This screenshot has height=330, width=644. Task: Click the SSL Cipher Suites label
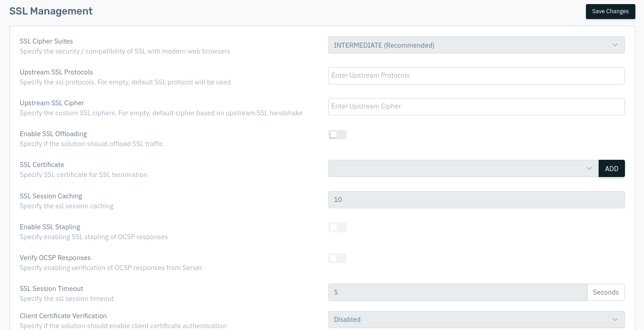[x=46, y=41]
